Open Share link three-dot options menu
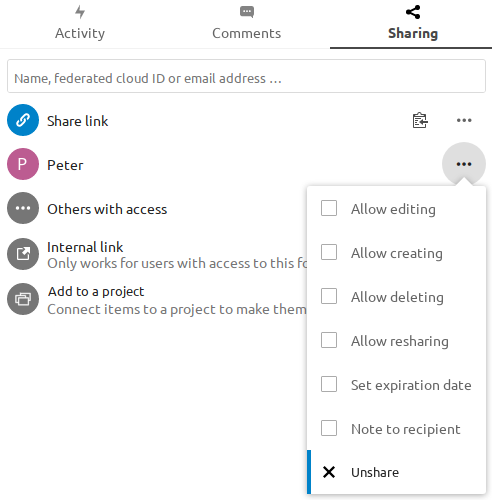 tap(464, 120)
